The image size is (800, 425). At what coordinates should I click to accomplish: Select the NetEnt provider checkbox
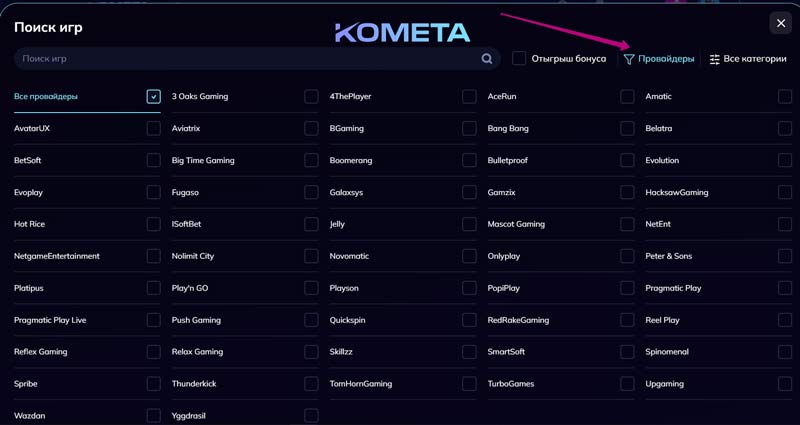(x=785, y=225)
